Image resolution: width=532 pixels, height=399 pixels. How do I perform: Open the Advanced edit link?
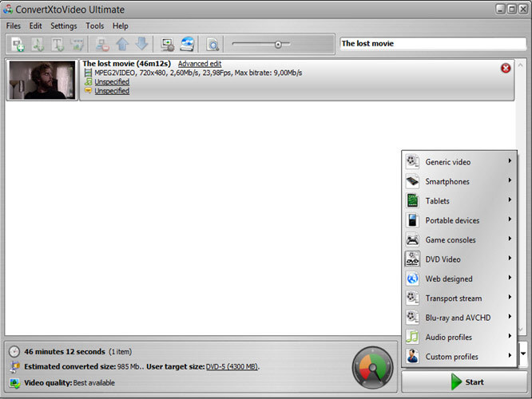click(x=200, y=64)
